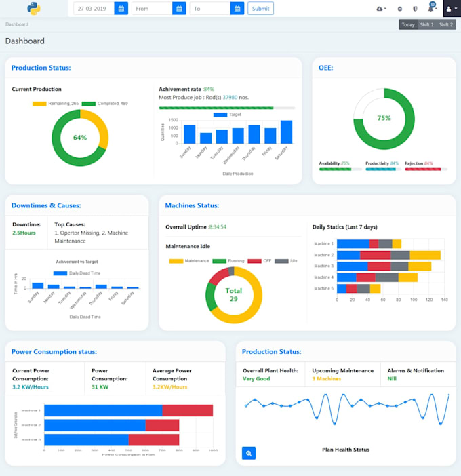Click the '2.5Hours' downtime value

pos(24,233)
